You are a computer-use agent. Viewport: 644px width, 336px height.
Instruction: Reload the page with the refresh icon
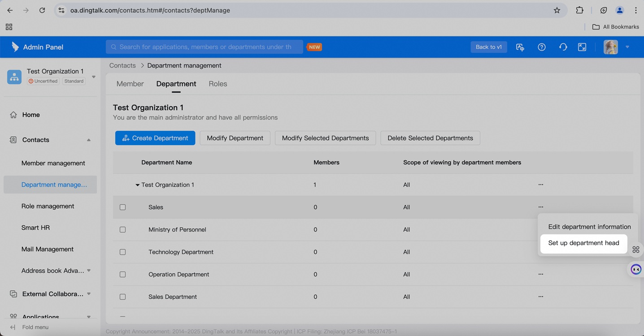(42, 10)
